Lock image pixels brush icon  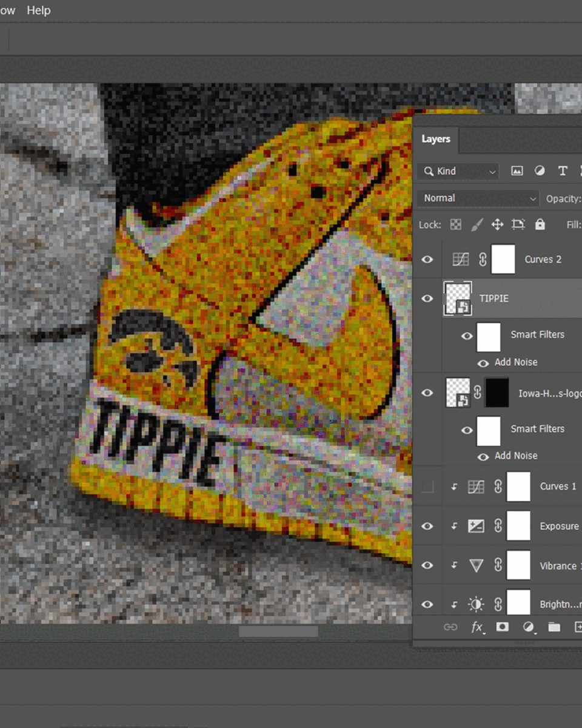477,224
